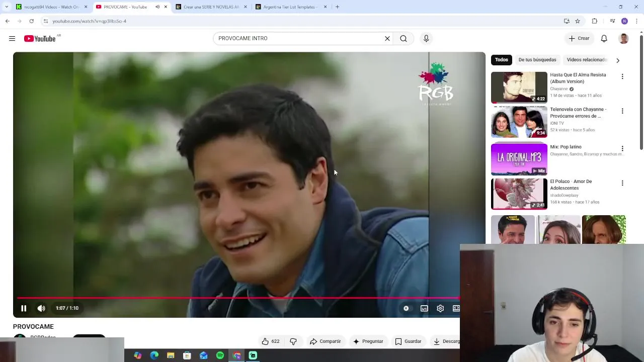
Task: Open File Explorer from the taskbar
Action: pyautogui.click(x=171, y=355)
